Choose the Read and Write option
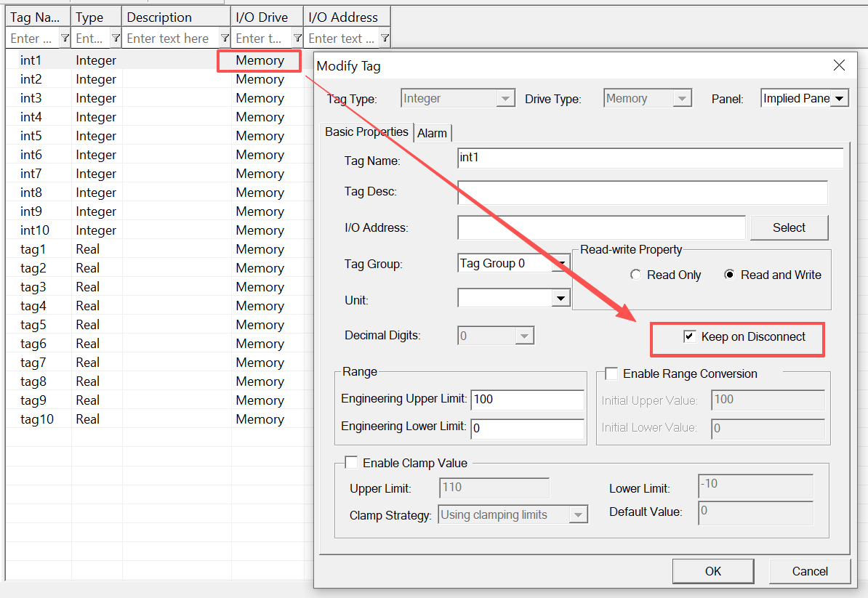This screenshot has height=598, width=868. point(729,275)
